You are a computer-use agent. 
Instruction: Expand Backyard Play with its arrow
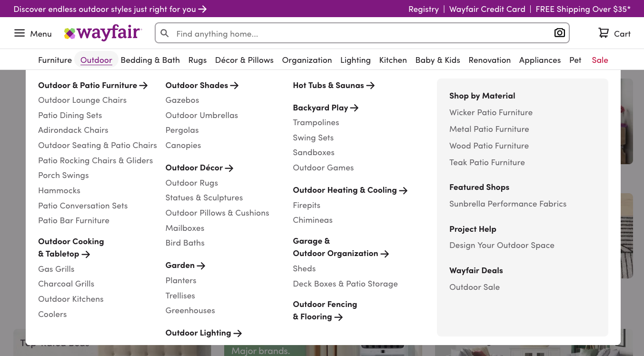pos(354,108)
